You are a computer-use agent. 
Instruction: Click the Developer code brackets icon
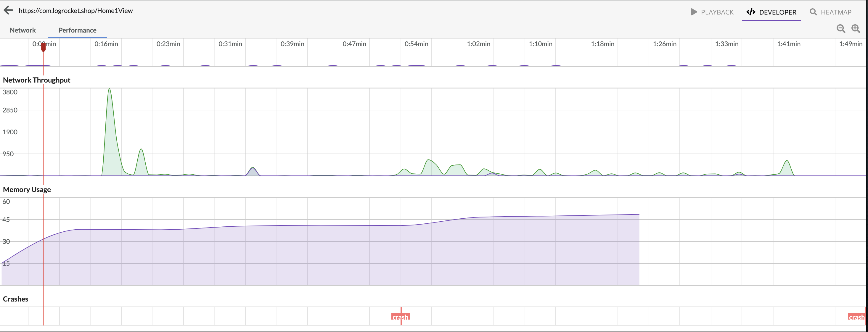click(751, 12)
